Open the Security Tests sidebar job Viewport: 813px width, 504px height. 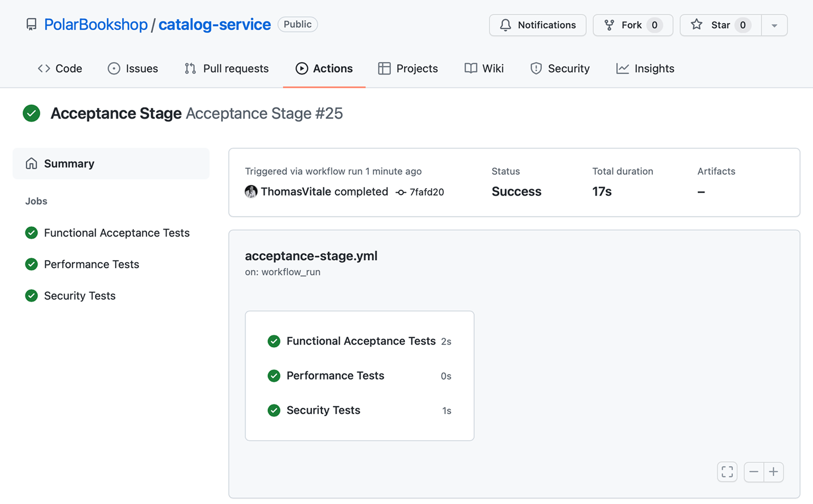pos(80,296)
